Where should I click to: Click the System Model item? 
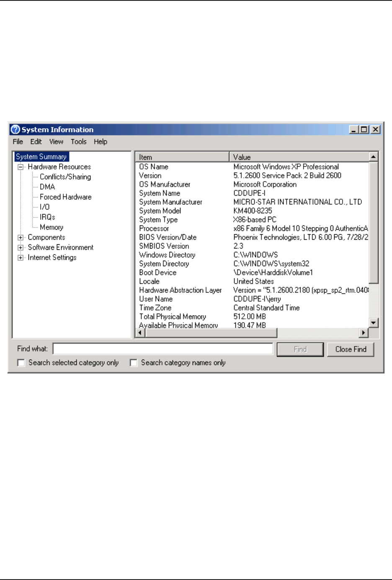pos(160,211)
